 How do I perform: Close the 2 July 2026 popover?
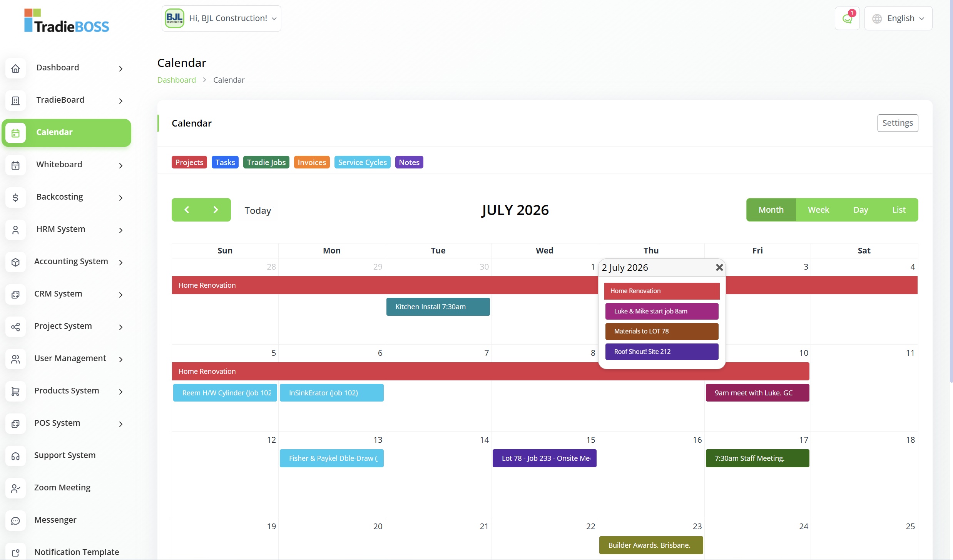(719, 268)
